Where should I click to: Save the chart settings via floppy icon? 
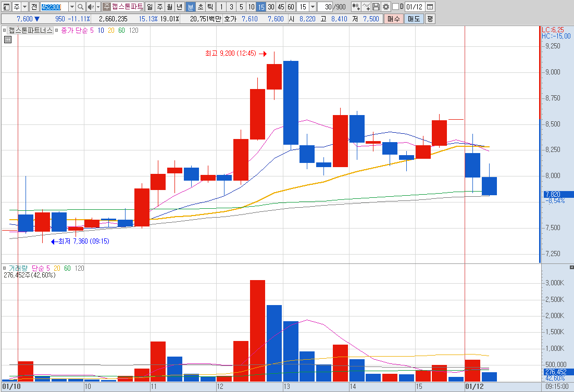pyautogui.click(x=376, y=7)
